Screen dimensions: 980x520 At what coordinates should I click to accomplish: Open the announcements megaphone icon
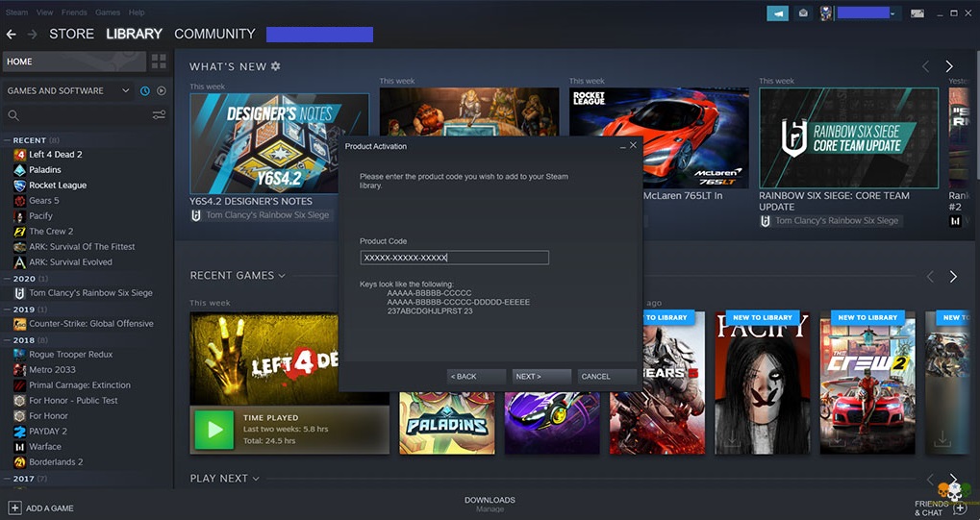[x=777, y=13]
